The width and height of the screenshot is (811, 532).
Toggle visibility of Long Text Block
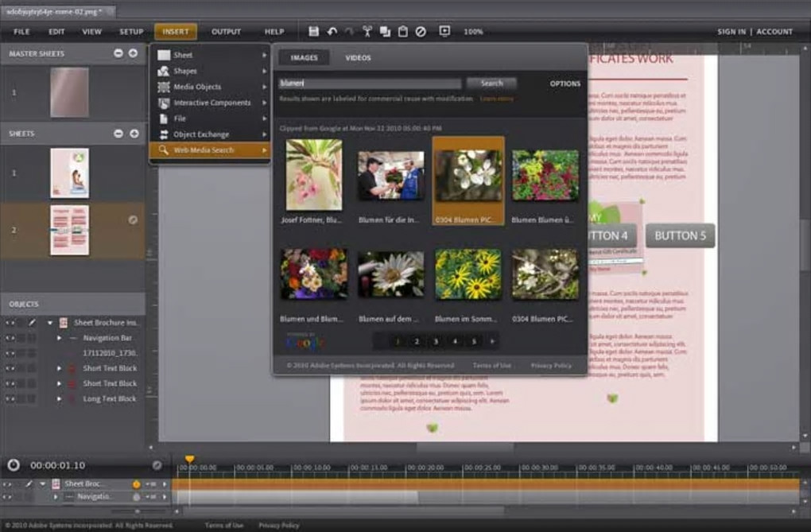click(x=10, y=399)
